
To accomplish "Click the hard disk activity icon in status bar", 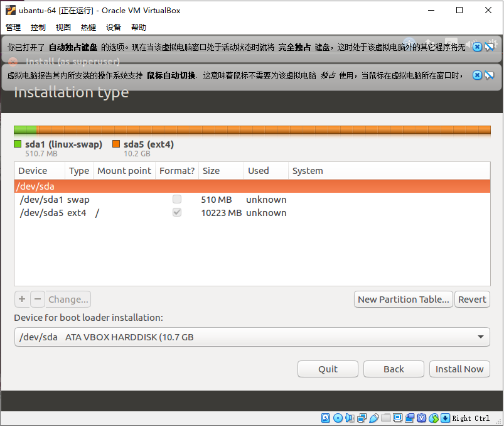I will (x=325, y=418).
